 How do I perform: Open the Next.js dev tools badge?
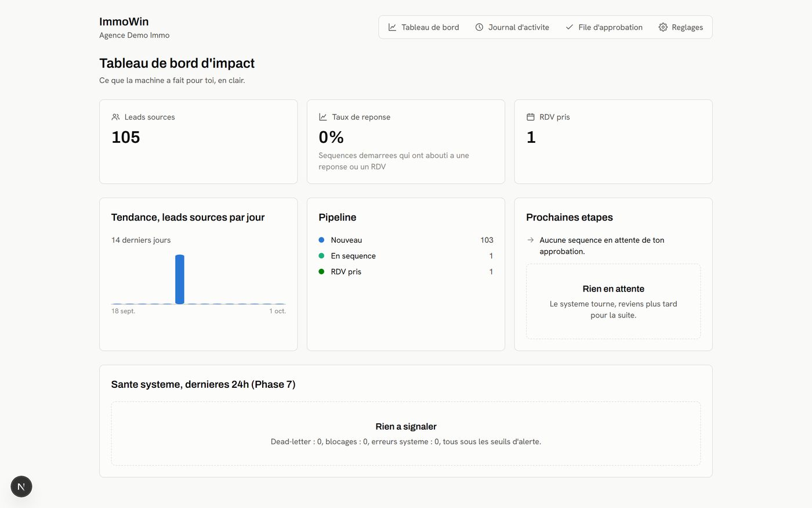(x=21, y=487)
